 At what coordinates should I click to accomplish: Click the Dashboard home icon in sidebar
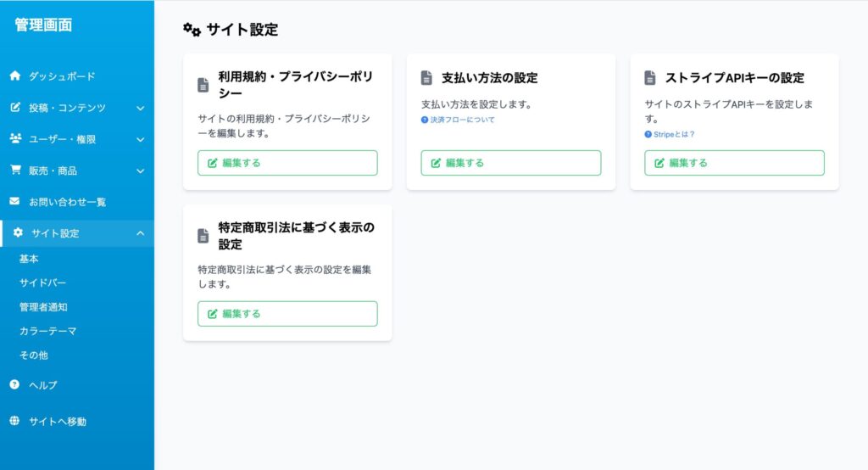point(15,76)
